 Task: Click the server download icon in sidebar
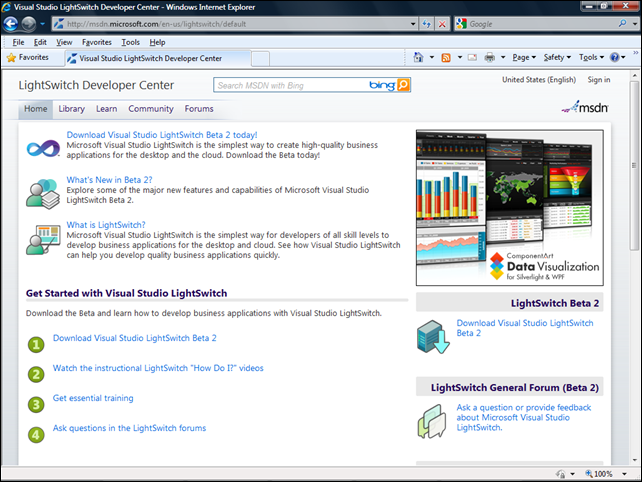point(433,337)
